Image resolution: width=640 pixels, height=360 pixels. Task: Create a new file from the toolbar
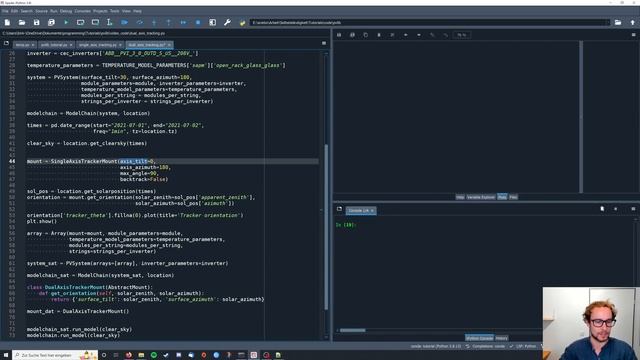click(x=7, y=22)
